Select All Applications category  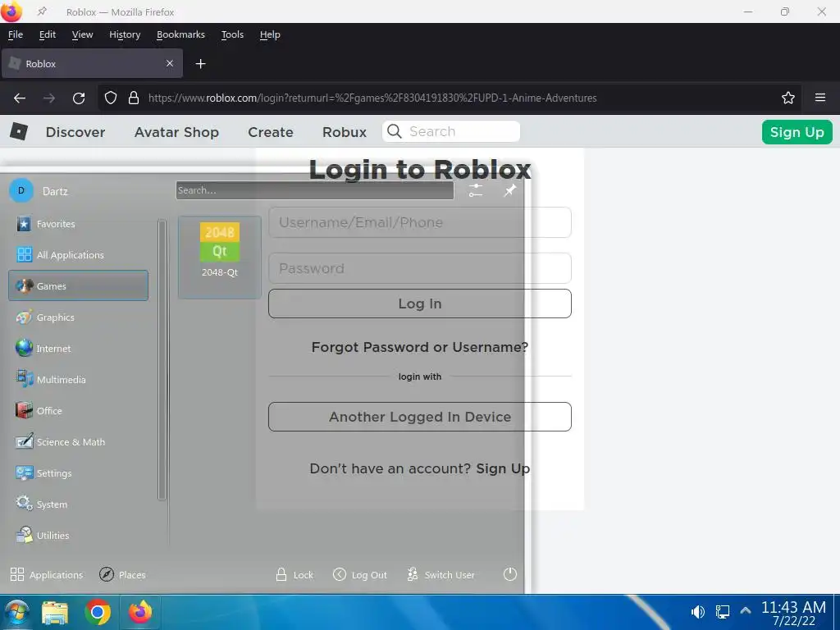point(78,255)
